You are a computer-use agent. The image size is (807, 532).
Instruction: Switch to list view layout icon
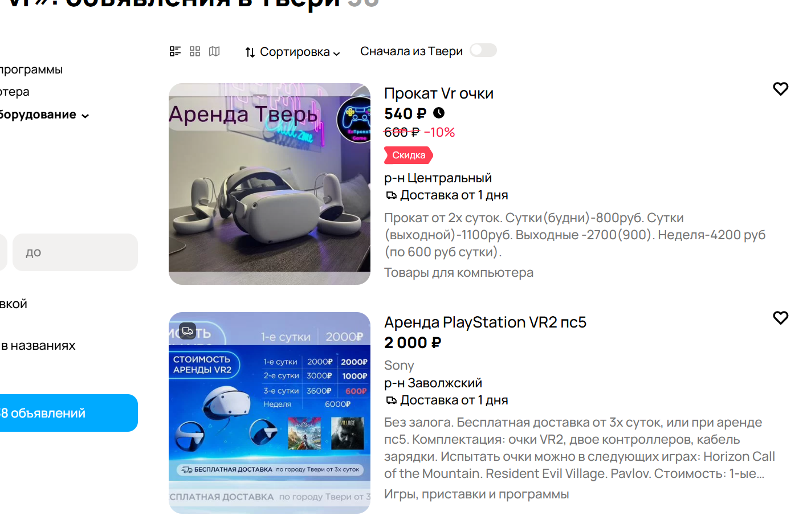pos(175,51)
